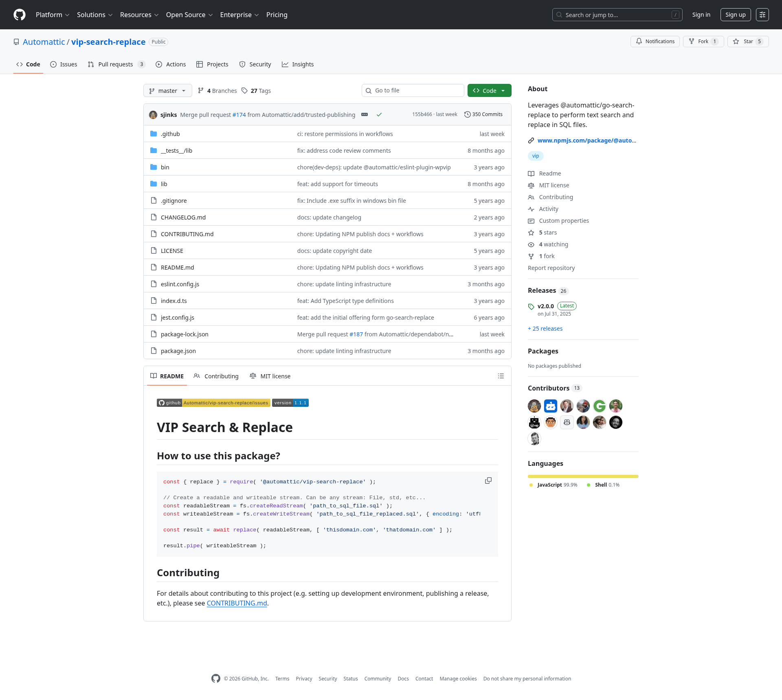Open the command palette icon button
Screen dimensions: 782x700
pyautogui.click(x=762, y=15)
